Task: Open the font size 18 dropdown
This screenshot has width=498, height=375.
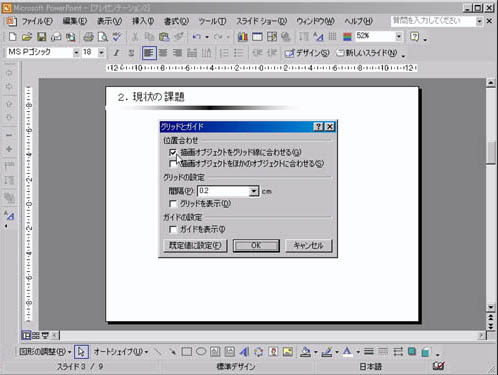Action: pyautogui.click(x=101, y=52)
